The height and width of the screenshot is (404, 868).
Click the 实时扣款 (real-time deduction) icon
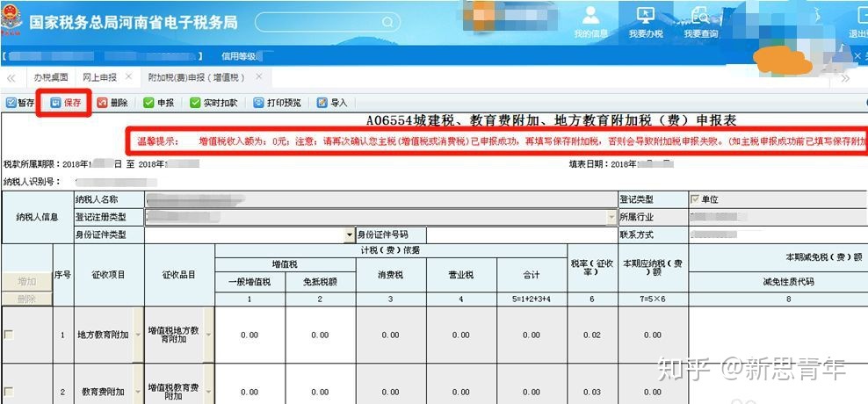coord(213,103)
